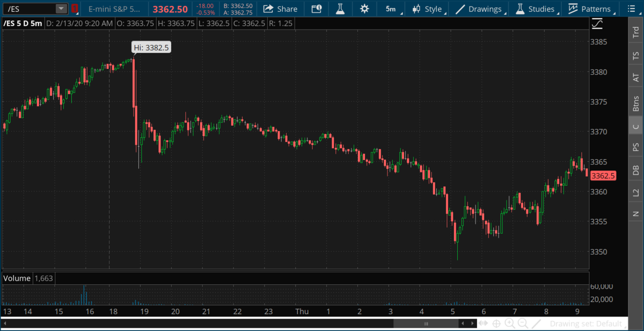Click the zoom in magnifier icon

(510, 323)
